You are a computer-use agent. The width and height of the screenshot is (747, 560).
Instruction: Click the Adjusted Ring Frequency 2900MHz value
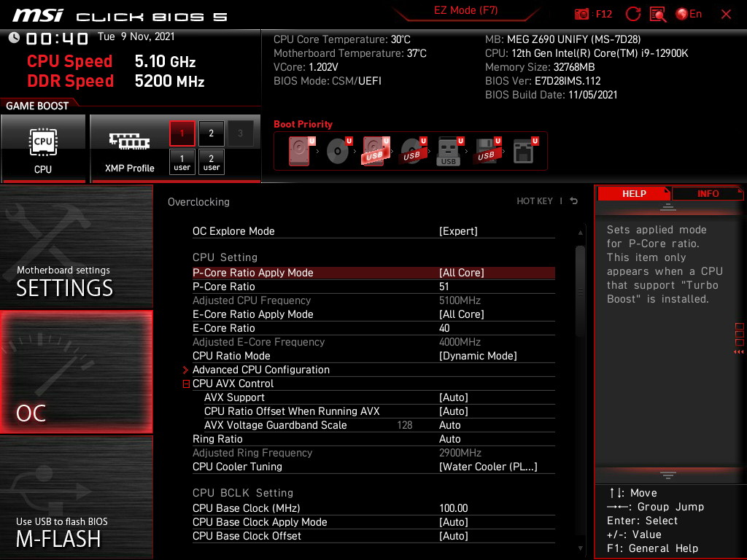[460, 453]
